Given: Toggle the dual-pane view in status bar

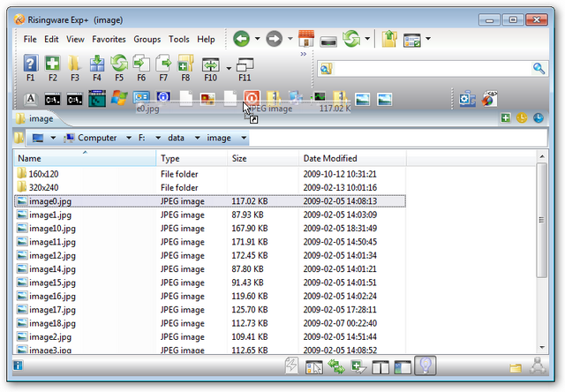Looking at the screenshot, I should [x=382, y=366].
